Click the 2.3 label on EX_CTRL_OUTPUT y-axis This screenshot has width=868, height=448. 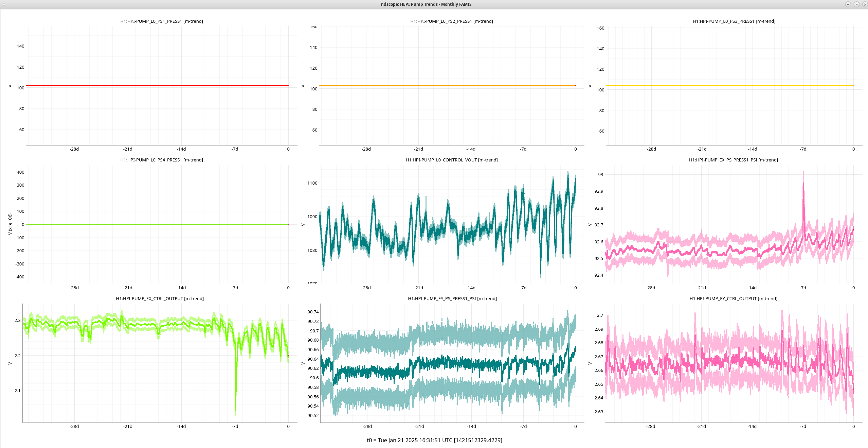click(x=17, y=320)
